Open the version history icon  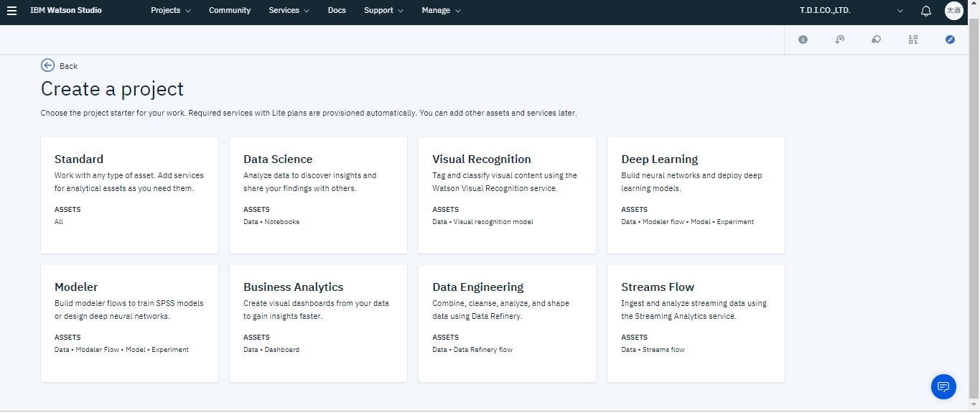[x=839, y=40]
